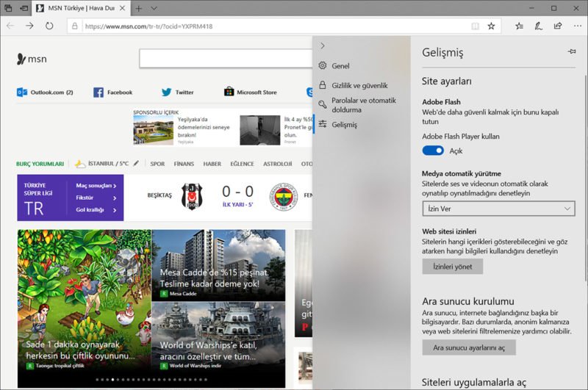Open a new tab with plus icon
The image size is (588, 390).
(138, 8)
